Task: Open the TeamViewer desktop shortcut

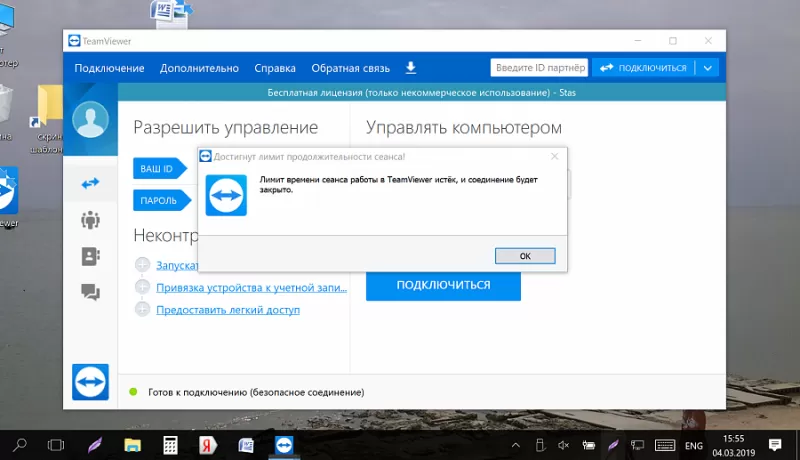Action: tap(9, 197)
